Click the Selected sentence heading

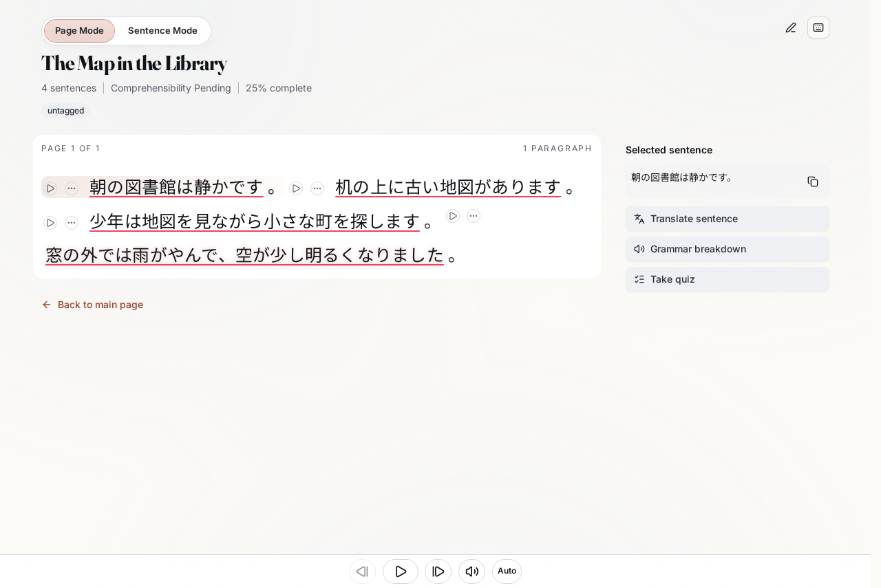point(669,150)
